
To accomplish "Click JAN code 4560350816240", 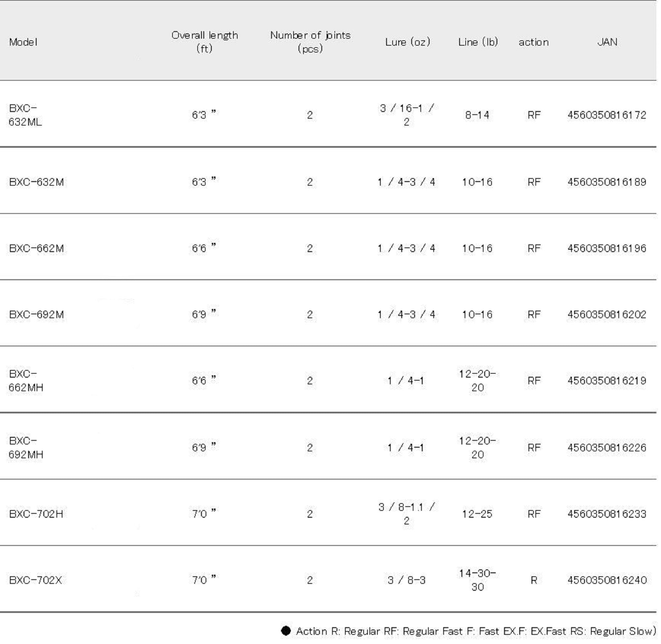I will [607, 581].
